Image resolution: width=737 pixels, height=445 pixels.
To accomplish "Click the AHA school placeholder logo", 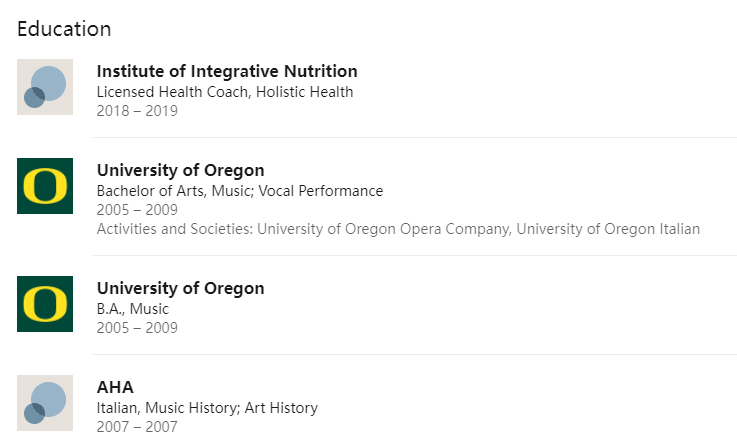I will coord(45,403).
